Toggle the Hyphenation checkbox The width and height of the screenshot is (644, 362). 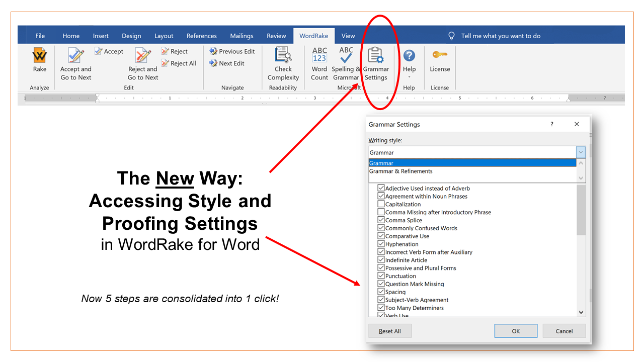click(381, 244)
